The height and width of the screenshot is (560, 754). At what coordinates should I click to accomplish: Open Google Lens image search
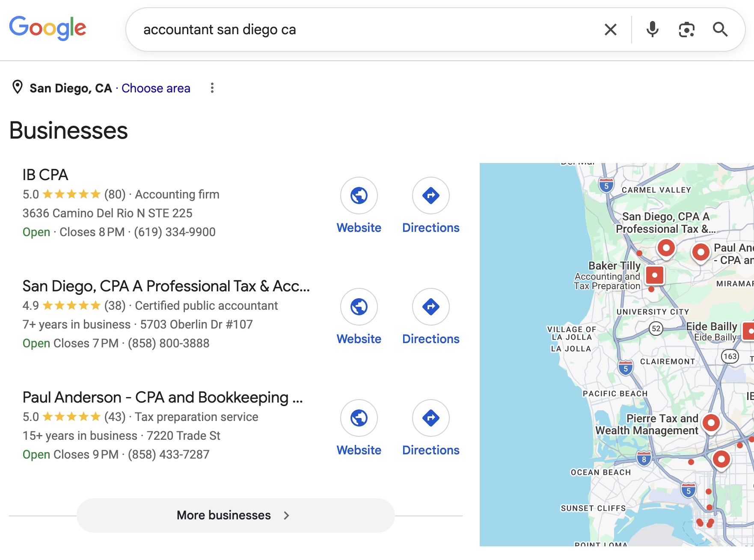coord(686,30)
